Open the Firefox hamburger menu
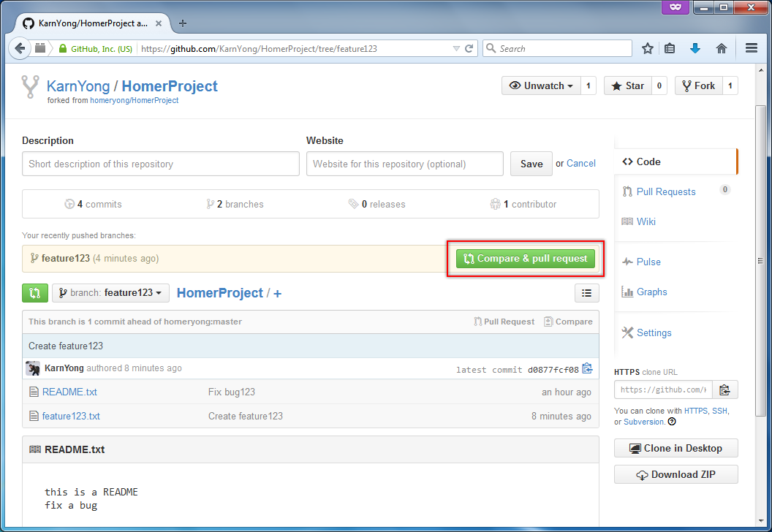 pyautogui.click(x=752, y=48)
